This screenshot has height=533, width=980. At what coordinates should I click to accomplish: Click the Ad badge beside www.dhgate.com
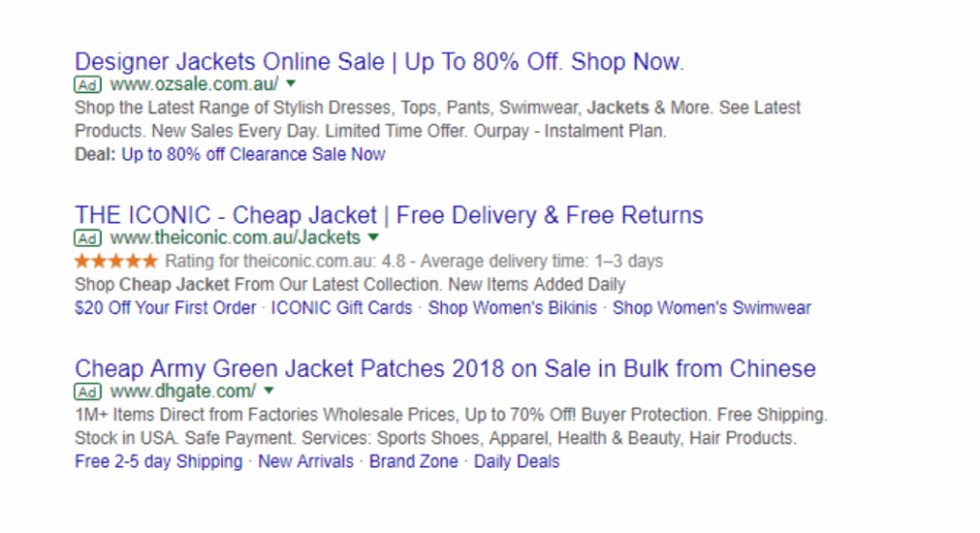click(x=87, y=391)
